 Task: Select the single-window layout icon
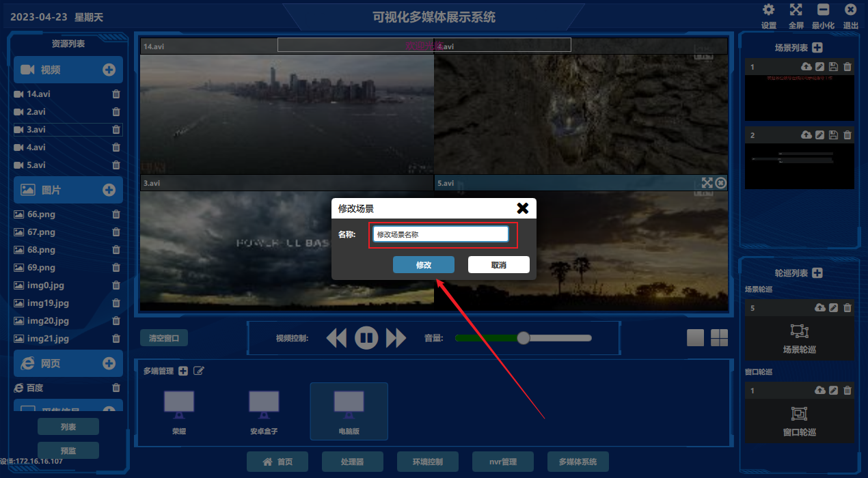tap(696, 337)
